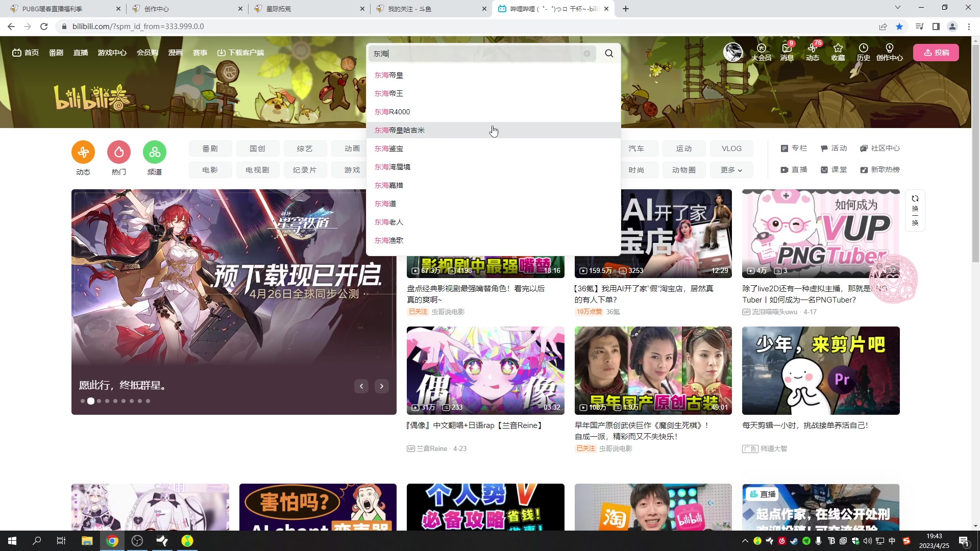Go to previous carousel banner
Image resolution: width=980 pixels, height=551 pixels.
pos(361,386)
